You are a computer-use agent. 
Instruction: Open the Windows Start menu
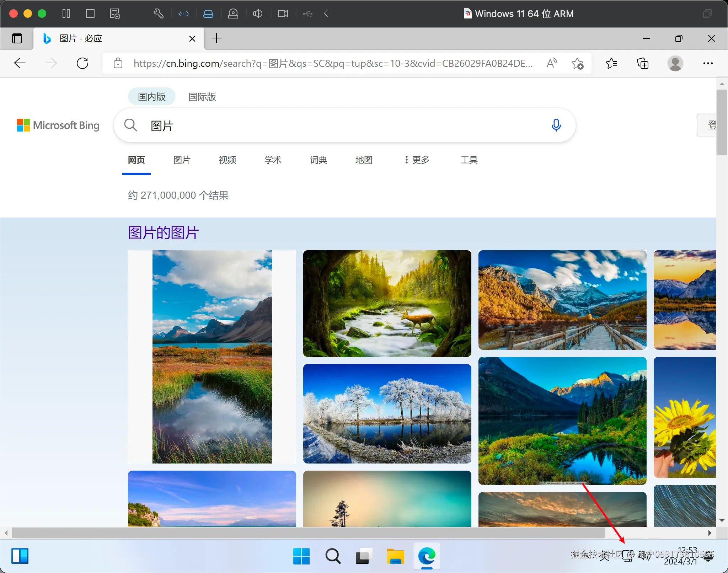point(301,556)
